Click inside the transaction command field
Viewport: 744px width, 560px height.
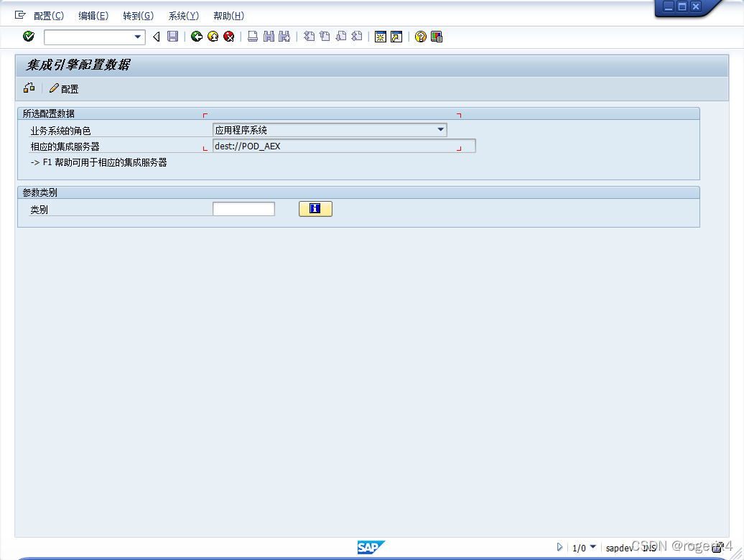(89, 37)
